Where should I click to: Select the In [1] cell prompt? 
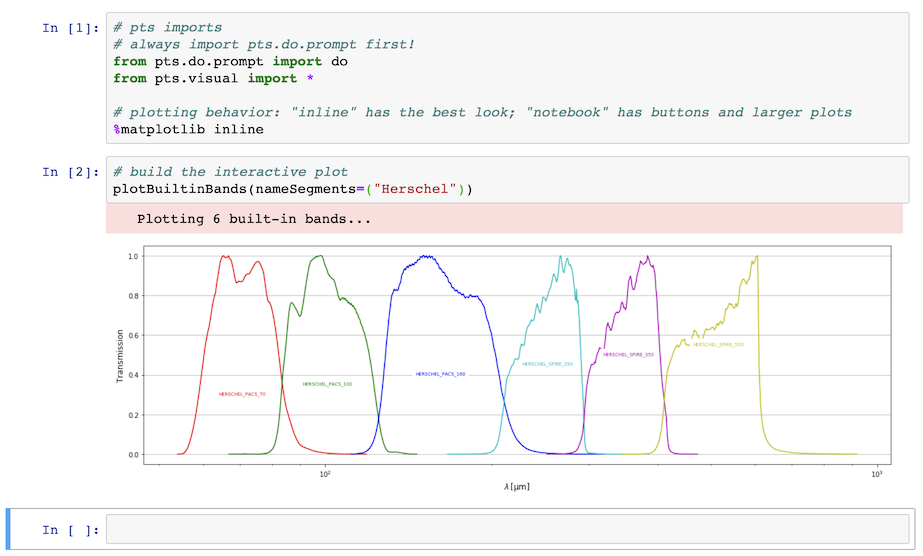click(71, 28)
